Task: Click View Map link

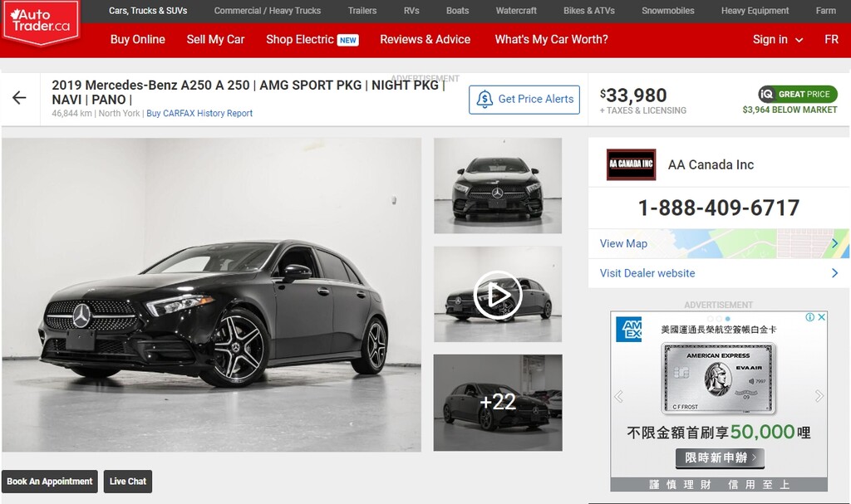Action: click(623, 243)
